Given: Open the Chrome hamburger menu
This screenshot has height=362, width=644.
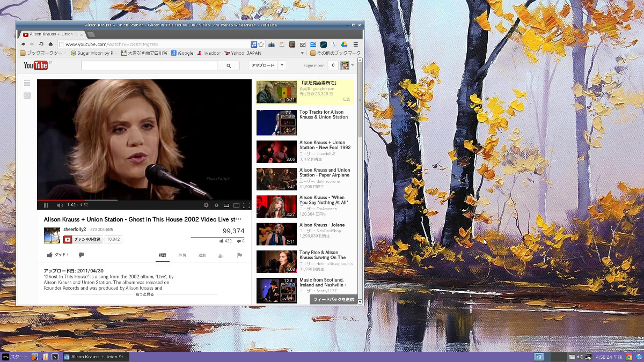Looking at the screenshot, I should coord(355,44).
